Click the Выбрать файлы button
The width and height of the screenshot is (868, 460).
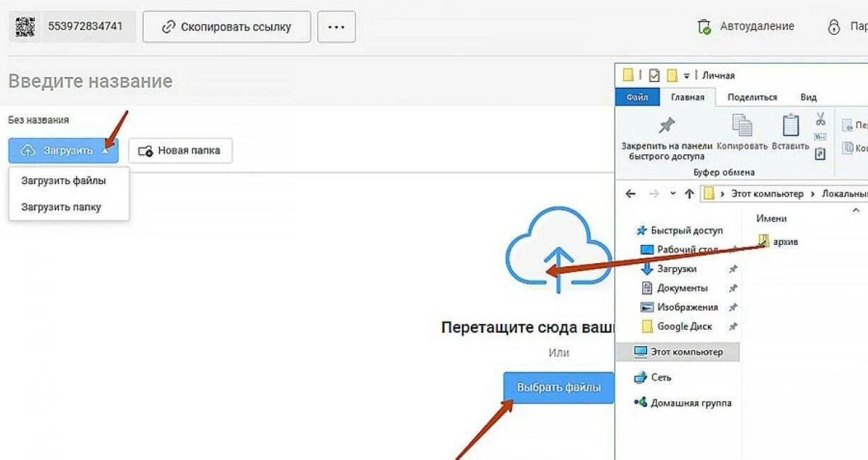click(559, 388)
